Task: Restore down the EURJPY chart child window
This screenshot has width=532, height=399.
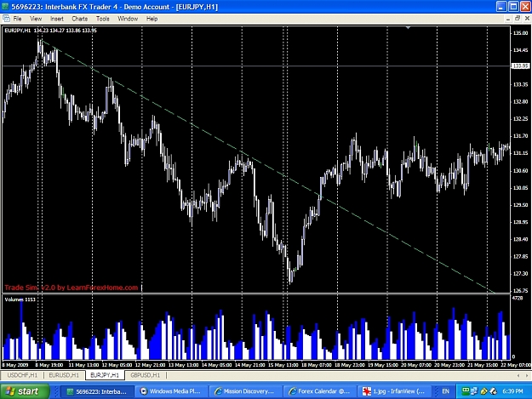Action: (518, 19)
